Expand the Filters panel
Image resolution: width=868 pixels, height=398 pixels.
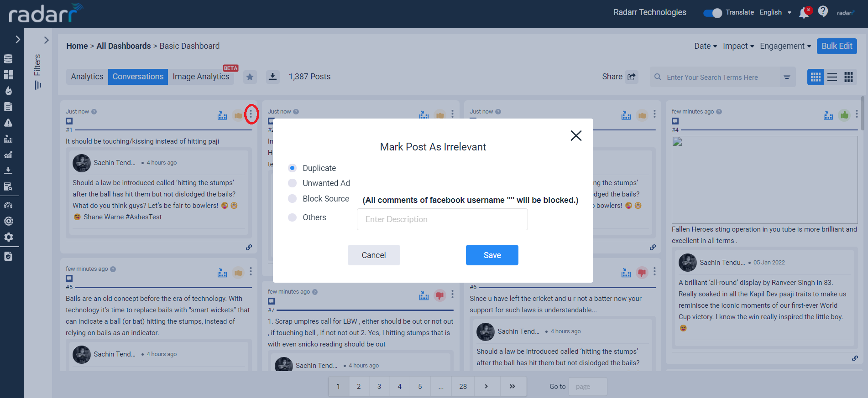click(46, 40)
